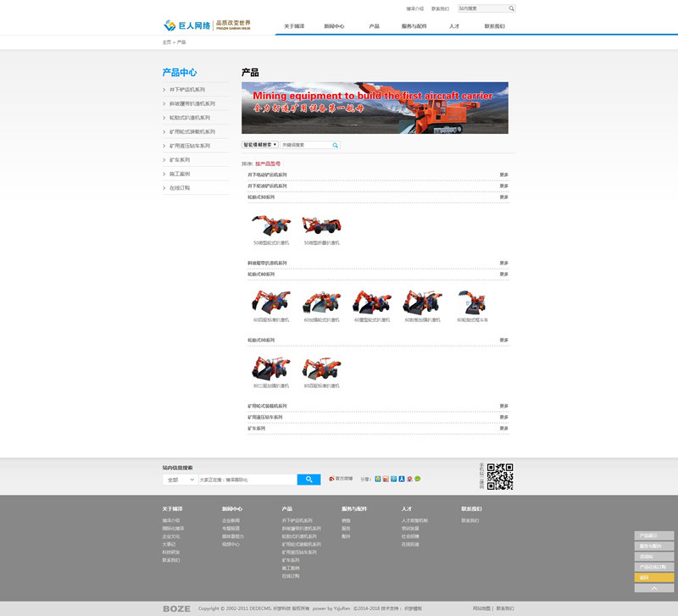Screen dimensions: 678x616
Task: Click the magnifier icon in the top search box
Action: click(x=511, y=8)
